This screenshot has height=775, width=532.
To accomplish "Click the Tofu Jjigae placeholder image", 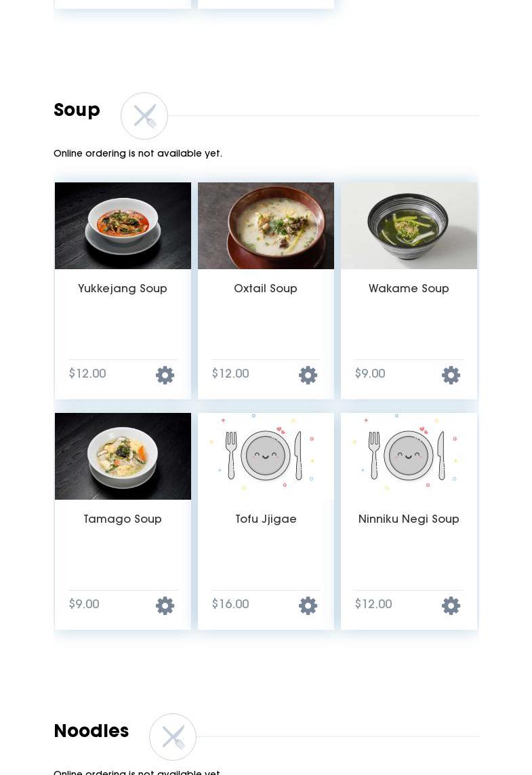I will point(266,456).
